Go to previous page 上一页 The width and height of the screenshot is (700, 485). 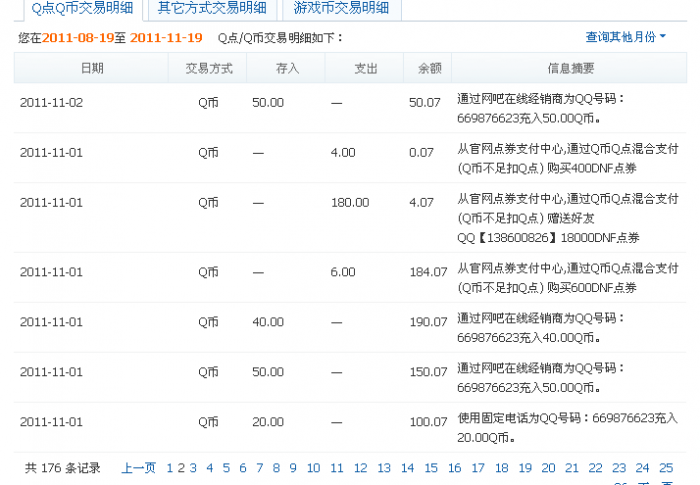[x=139, y=468]
